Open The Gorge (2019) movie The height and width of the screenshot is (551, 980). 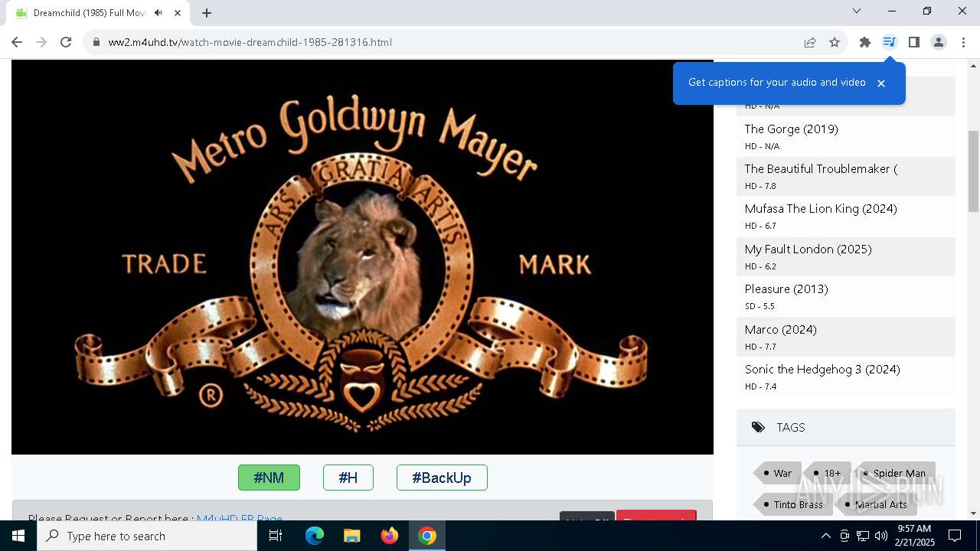pos(791,129)
